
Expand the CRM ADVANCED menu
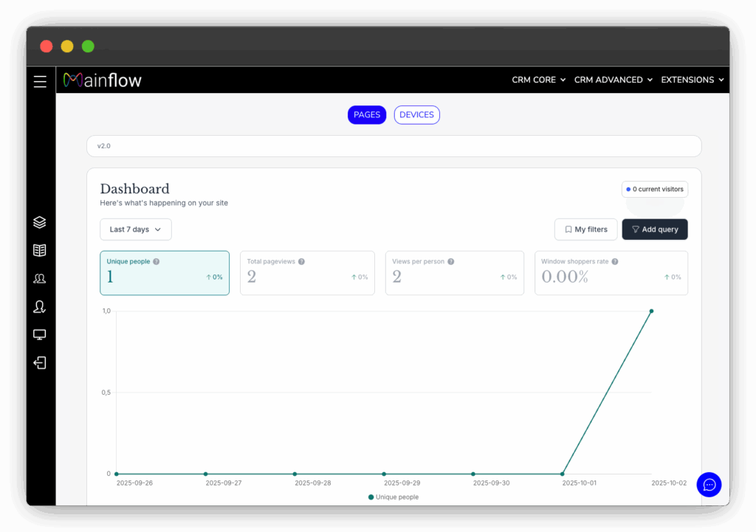pyautogui.click(x=613, y=80)
